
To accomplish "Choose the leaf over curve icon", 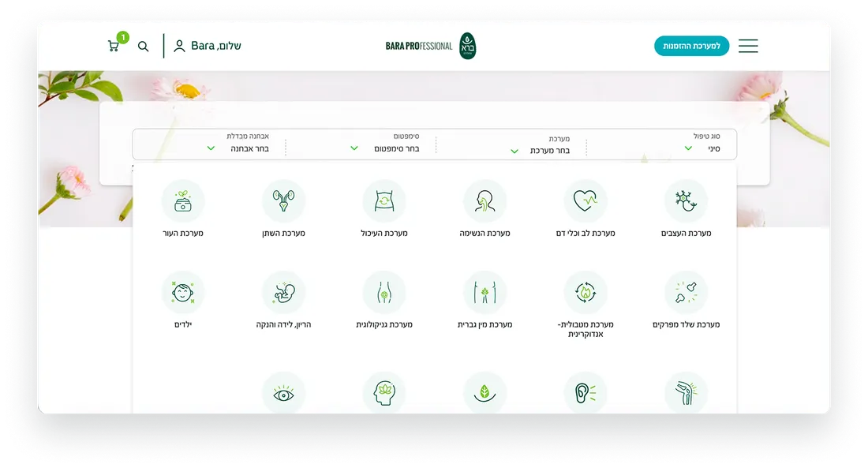I will click(485, 393).
